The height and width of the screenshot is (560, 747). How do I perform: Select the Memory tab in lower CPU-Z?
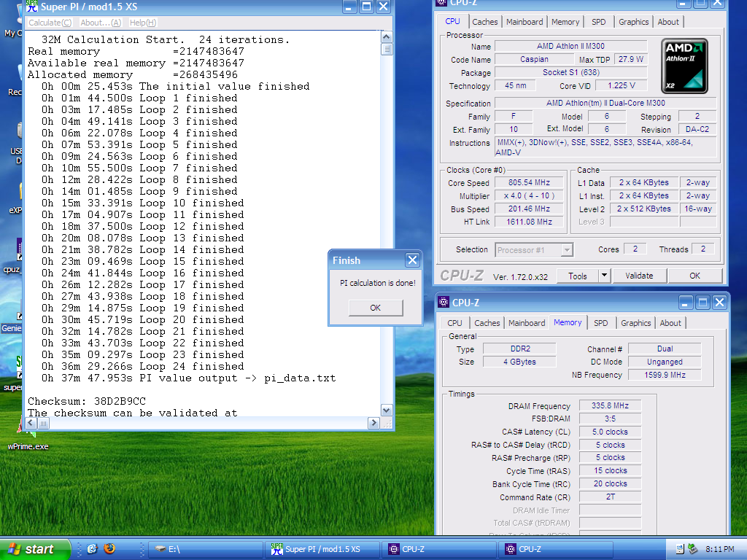pos(568,322)
